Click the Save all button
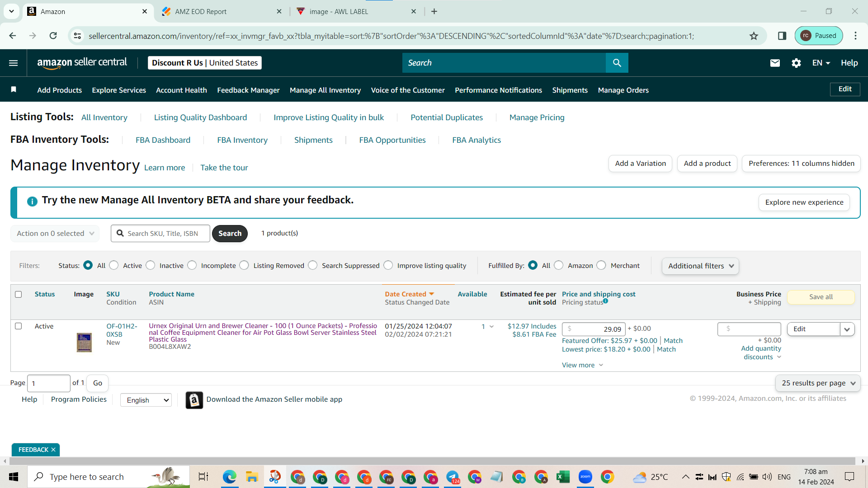The image size is (868, 488). pyautogui.click(x=821, y=297)
